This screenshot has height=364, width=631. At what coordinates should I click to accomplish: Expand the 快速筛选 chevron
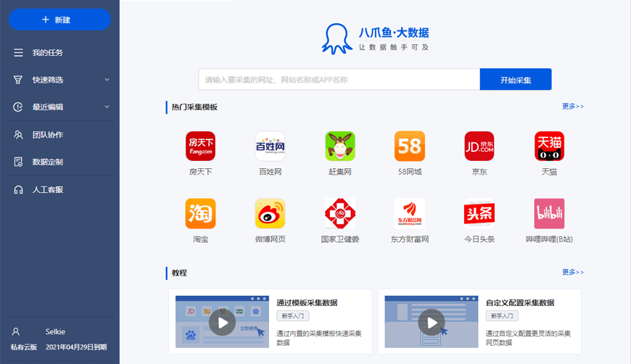point(107,80)
